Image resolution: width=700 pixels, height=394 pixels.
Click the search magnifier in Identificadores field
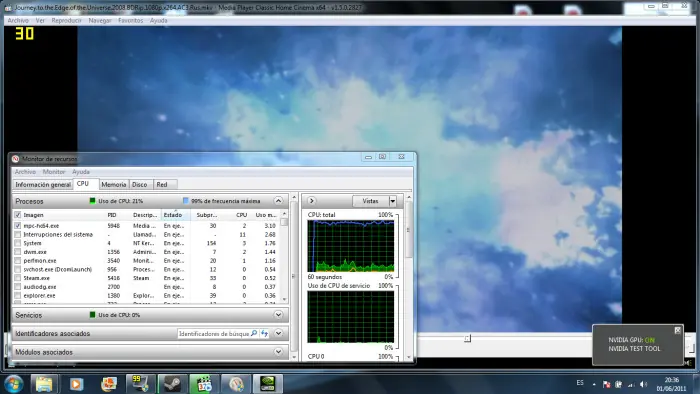click(x=254, y=333)
